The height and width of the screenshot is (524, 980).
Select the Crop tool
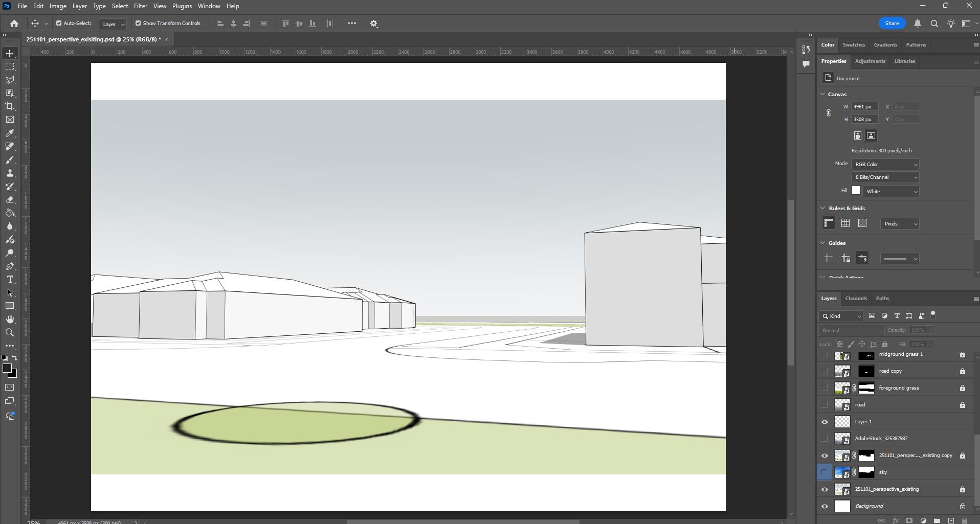10,106
